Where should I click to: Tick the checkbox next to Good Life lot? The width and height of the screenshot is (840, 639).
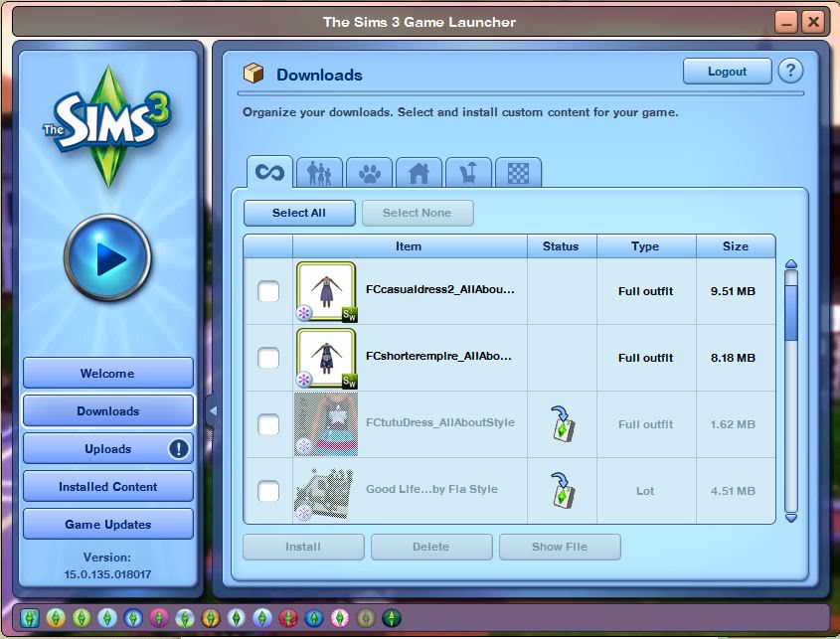click(266, 491)
